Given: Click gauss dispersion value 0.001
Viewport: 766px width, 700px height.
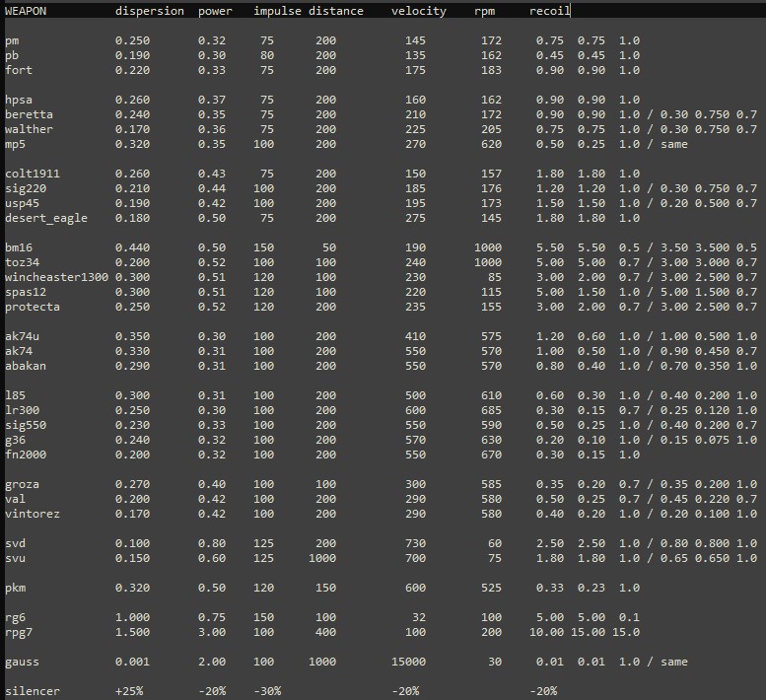Looking at the screenshot, I should click(132, 662).
